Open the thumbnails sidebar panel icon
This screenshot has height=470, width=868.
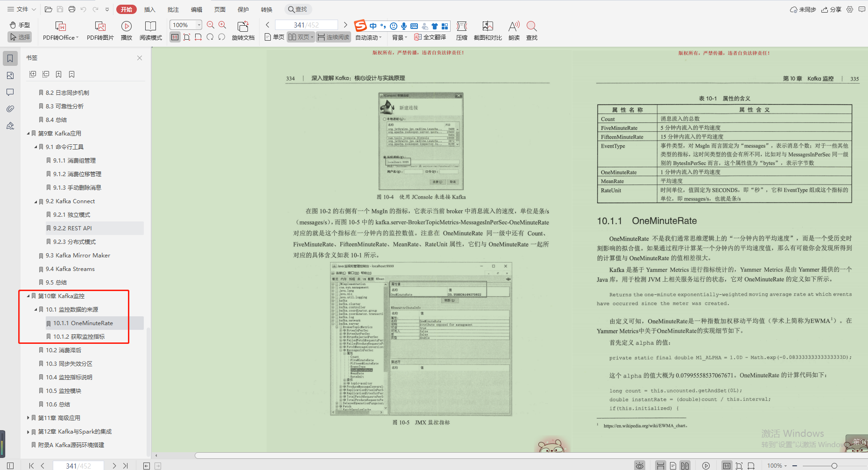[10, 75]
